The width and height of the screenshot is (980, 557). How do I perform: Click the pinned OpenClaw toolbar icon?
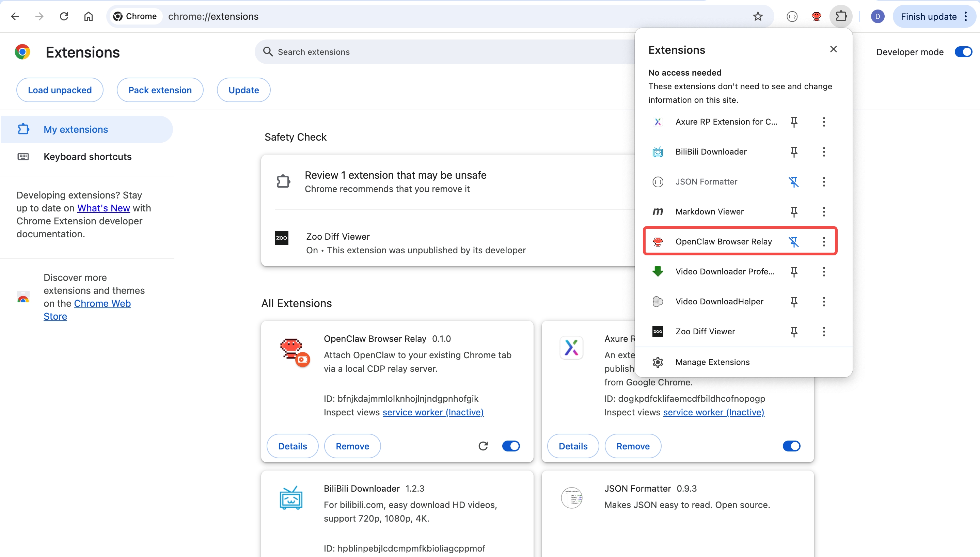pyautogui.click(x=816, y=16)
